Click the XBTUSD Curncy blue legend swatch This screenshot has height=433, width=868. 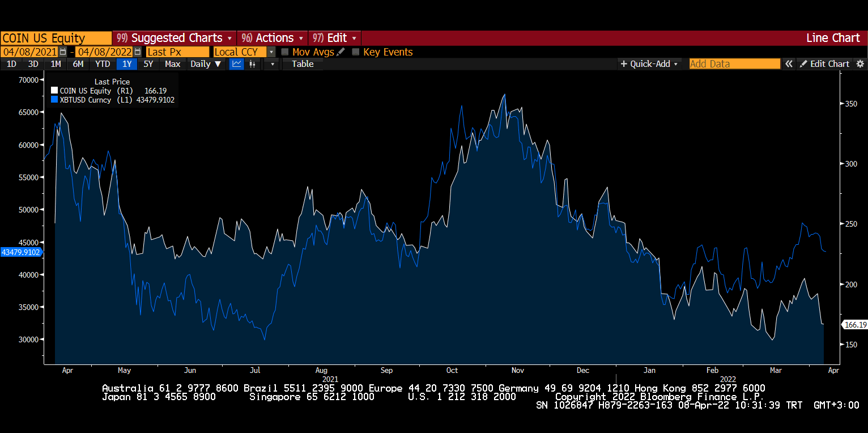tap(54, 100)
